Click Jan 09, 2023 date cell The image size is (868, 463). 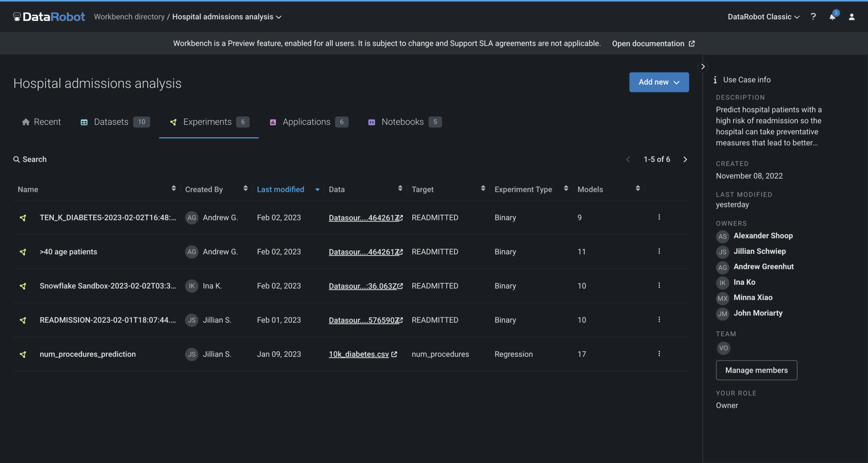279,354
